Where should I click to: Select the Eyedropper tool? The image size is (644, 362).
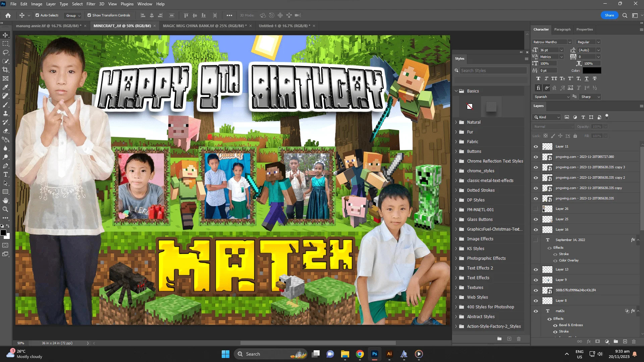5,87
